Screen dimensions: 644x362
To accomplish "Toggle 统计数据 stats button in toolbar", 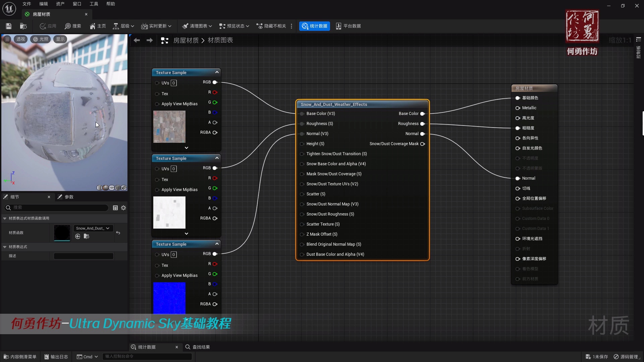I will click(314, 26).
